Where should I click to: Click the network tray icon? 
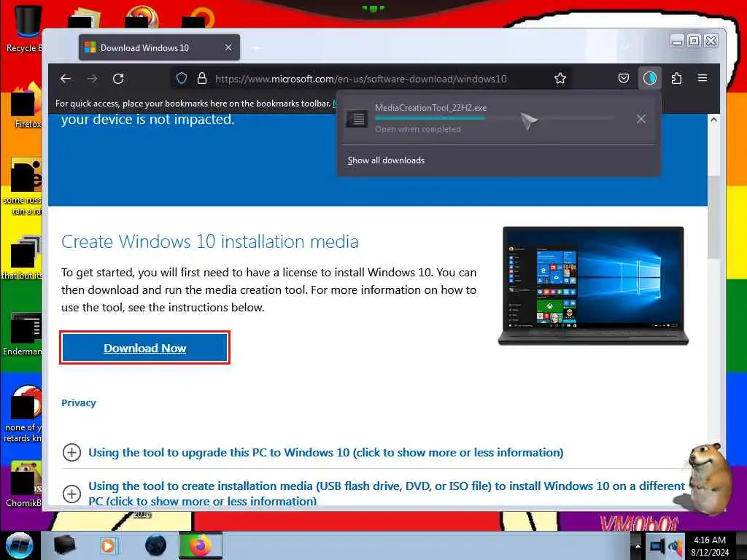[657, 545]
